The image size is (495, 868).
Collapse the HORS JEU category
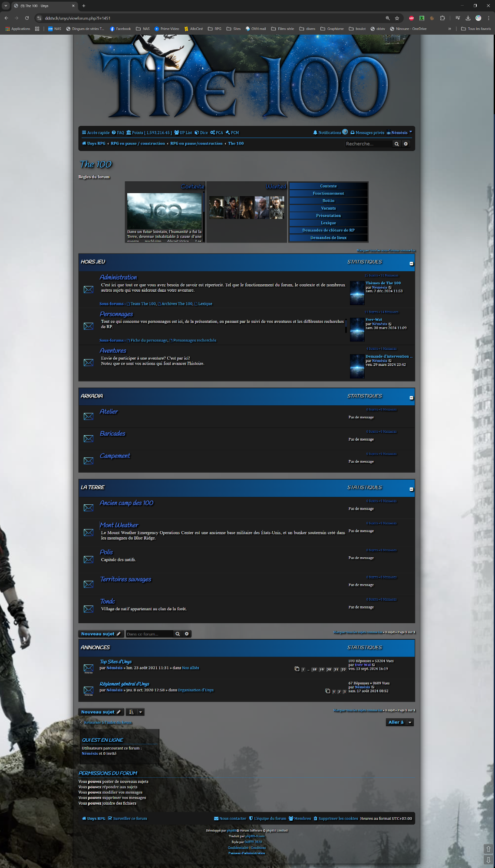coord(411,263)
